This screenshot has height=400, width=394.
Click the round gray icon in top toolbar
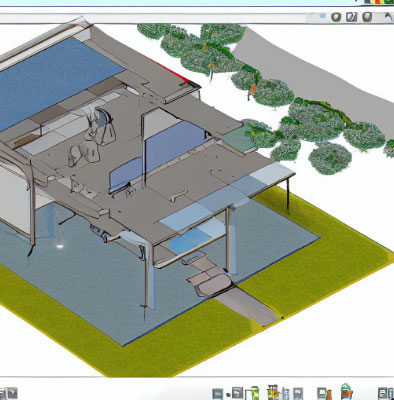pos(336,17)
